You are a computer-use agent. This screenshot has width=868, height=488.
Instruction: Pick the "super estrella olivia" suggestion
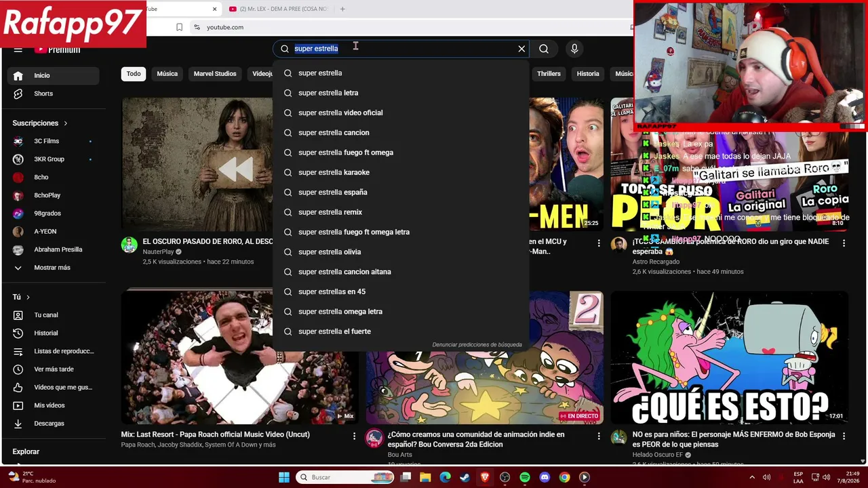401,252
